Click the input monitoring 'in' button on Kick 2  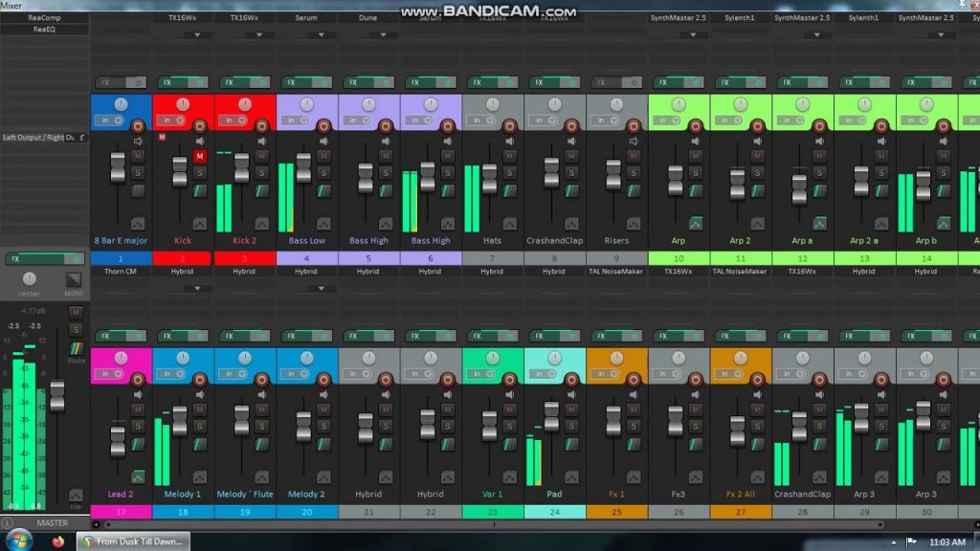tap(228, 120)
